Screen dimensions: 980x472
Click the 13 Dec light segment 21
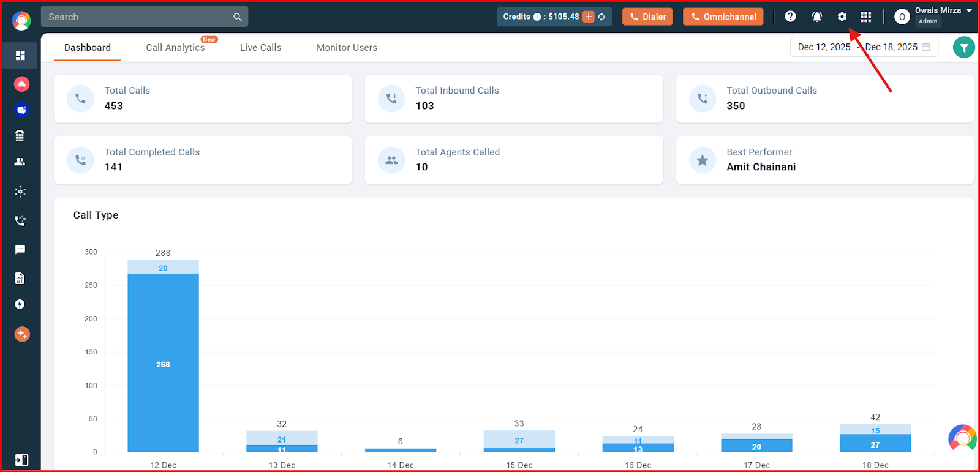tap(282, 438)
